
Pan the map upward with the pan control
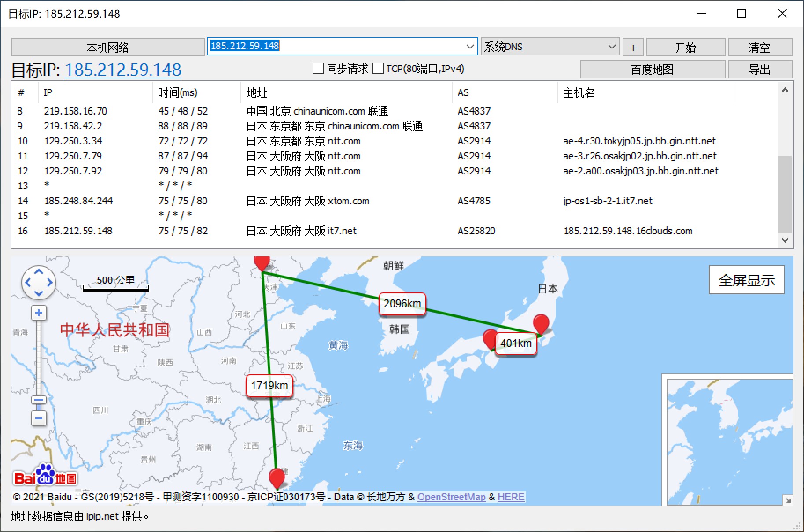tap(39, 272)
